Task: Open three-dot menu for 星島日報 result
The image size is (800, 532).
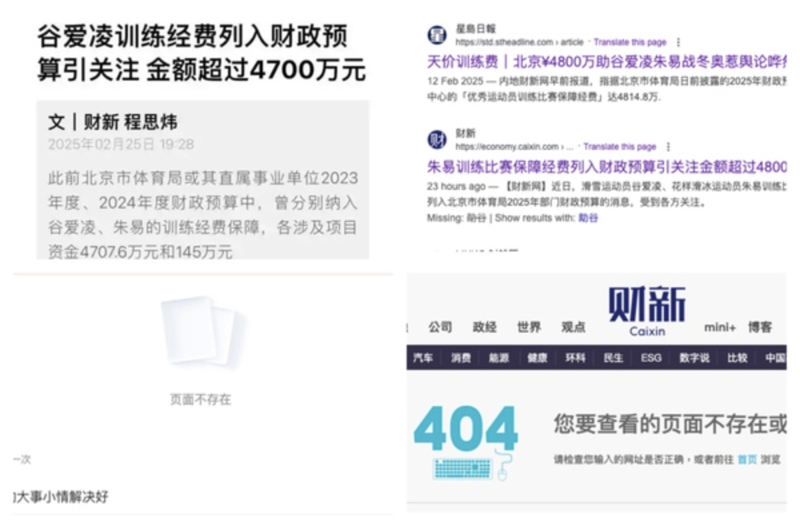Action: point(678,42)
